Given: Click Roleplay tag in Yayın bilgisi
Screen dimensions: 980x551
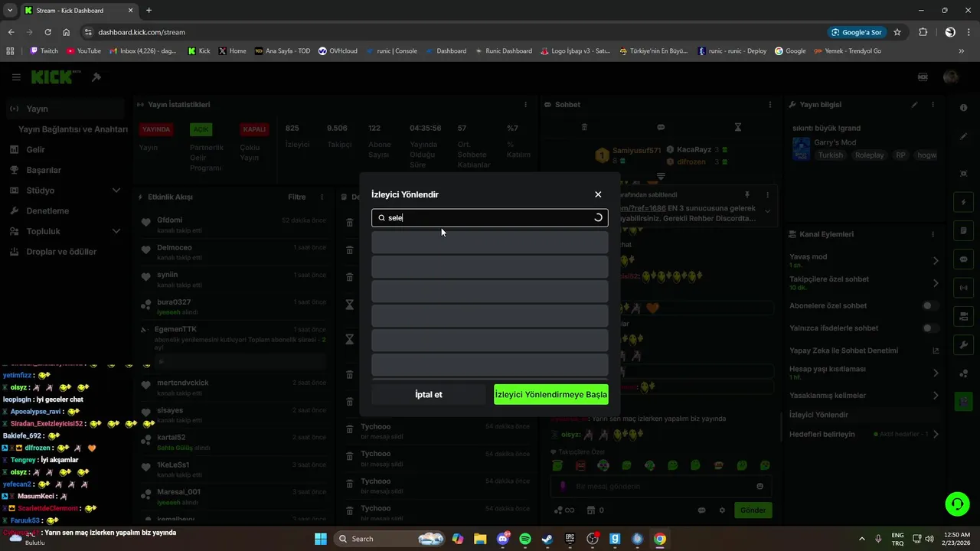Looking at the screenshot, I should [x=870, y=155].
